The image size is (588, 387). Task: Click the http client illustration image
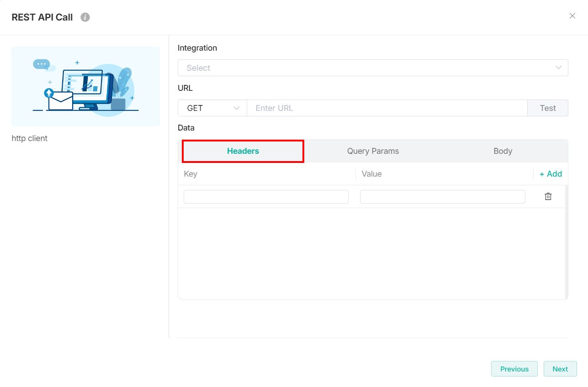(x=86, y=87)
